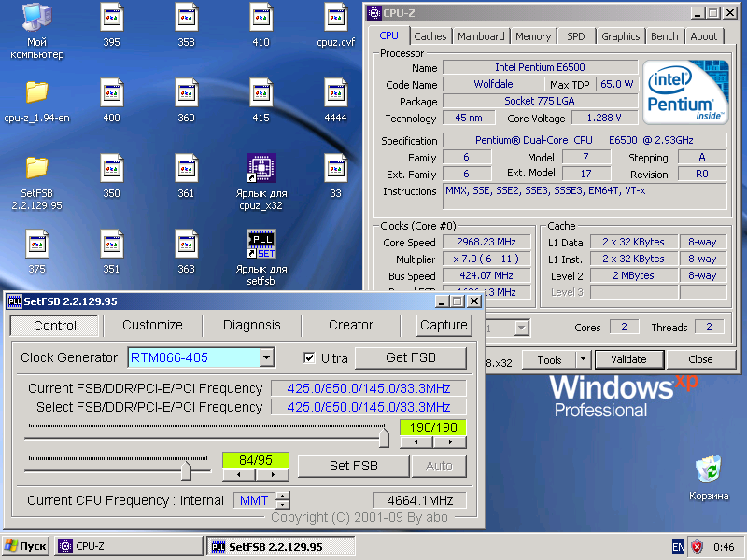Open the Tools dropdown arrow in CPU-Z

583,359
